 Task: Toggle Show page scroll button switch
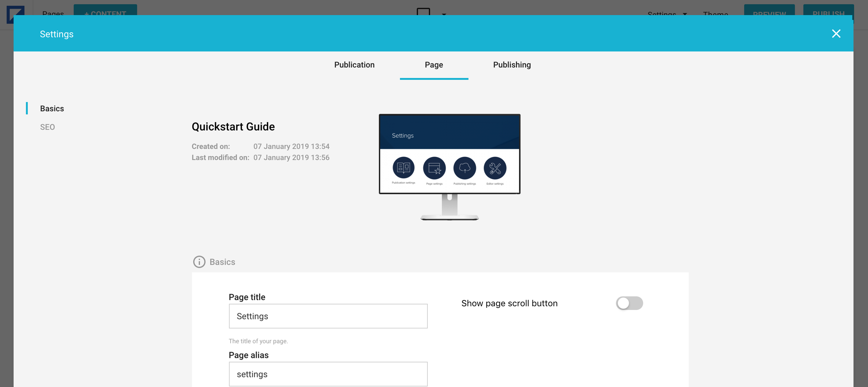click(629, 303)
